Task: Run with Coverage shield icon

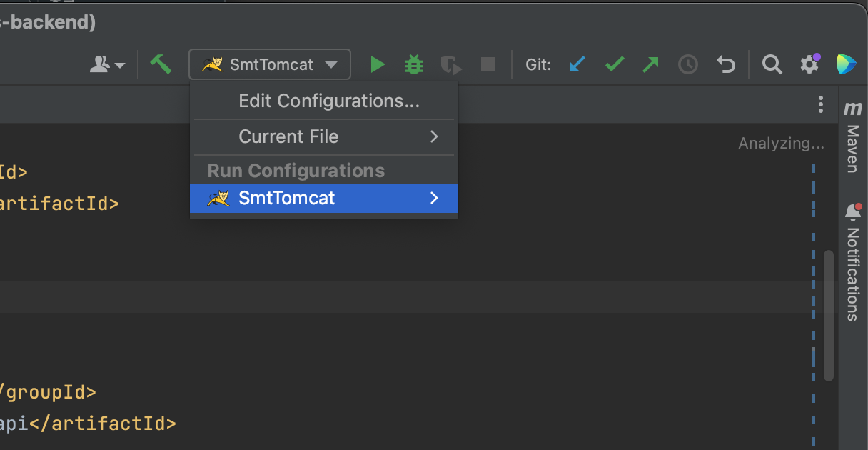Action: tap(450, 65)
